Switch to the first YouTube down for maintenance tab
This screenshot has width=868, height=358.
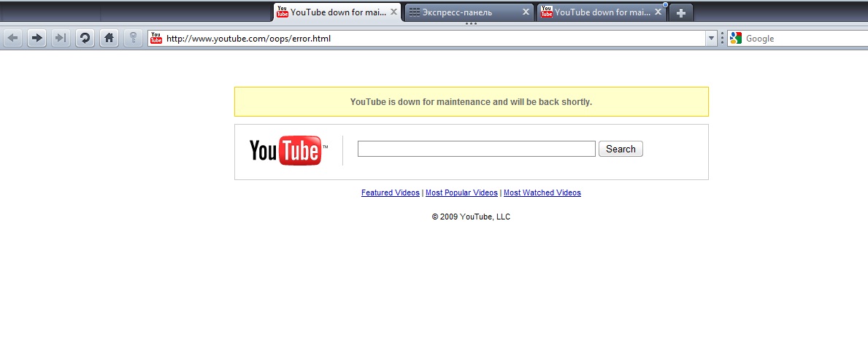tap(337, 12)
